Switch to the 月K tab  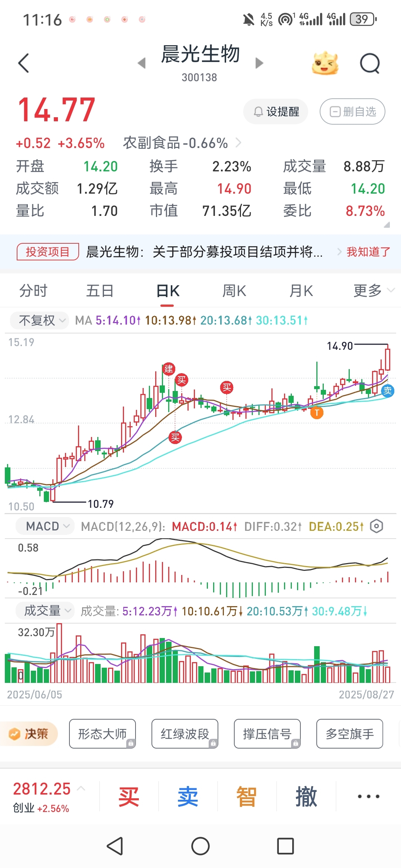301,291
